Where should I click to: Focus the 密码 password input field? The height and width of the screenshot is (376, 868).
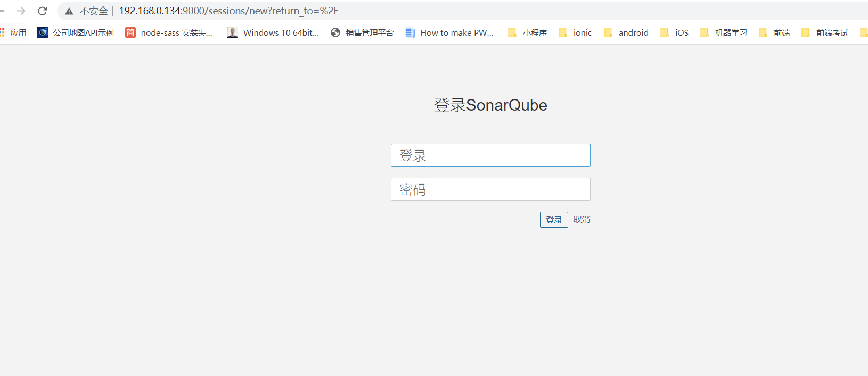tap(490, 189)
